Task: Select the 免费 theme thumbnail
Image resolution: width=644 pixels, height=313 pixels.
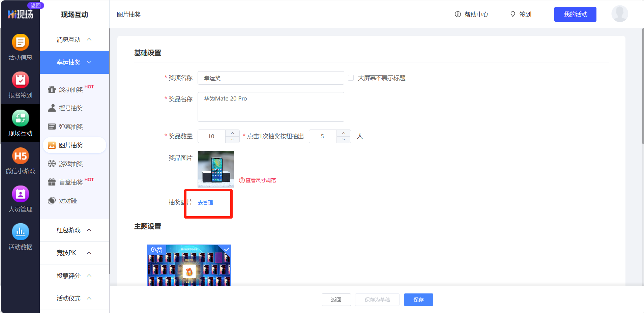Action: [x=189, y=265]
